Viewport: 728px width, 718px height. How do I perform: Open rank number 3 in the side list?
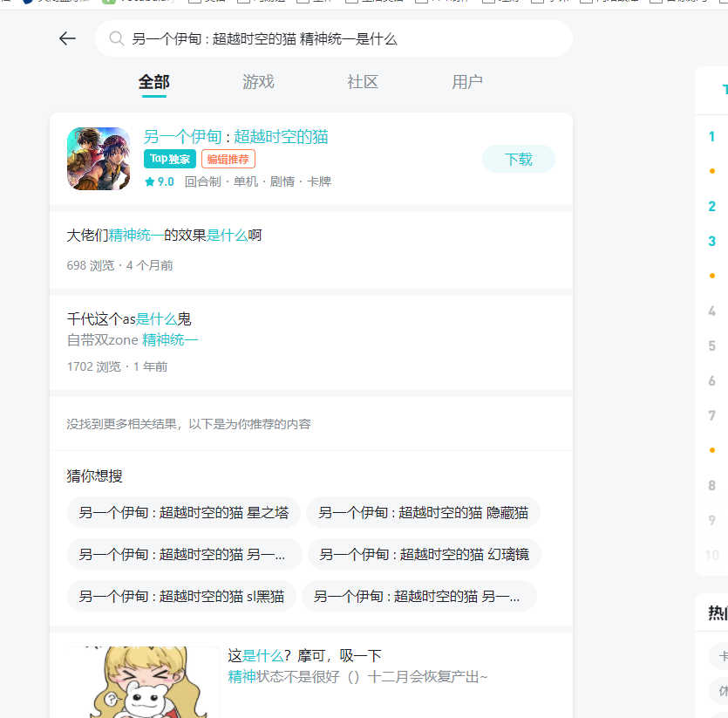[x=711, y=241]
